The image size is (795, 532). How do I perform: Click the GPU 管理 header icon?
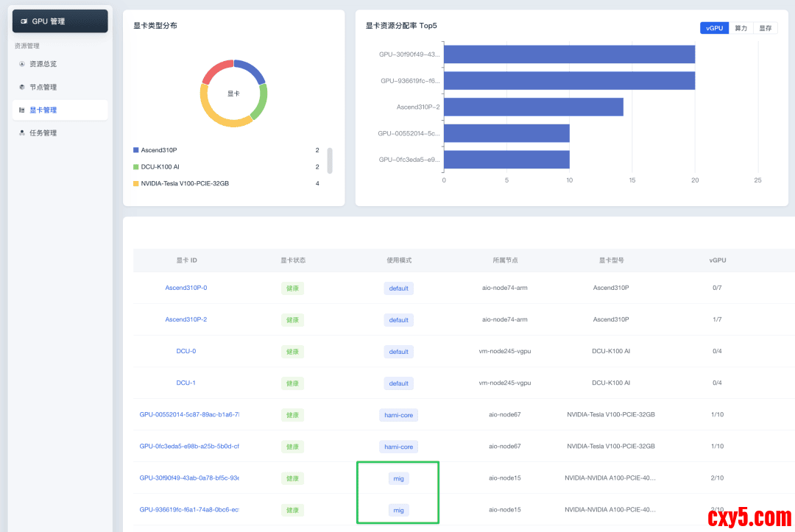[26, 21]
